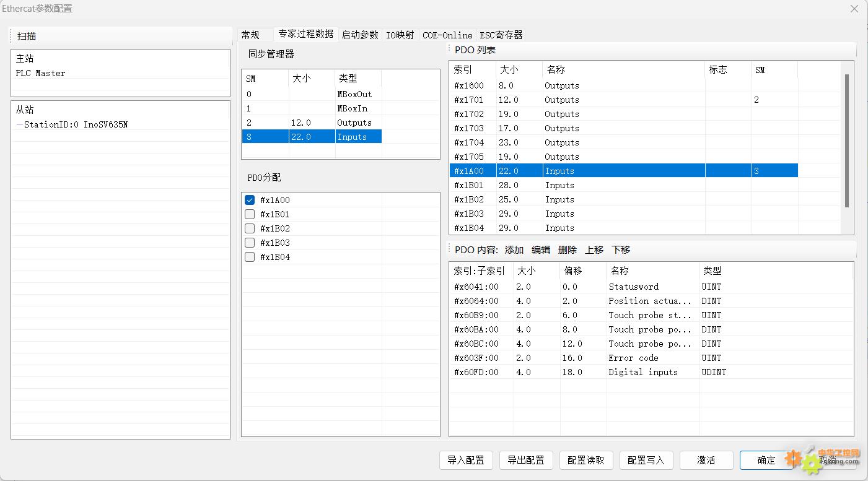This screenshot has width=868, height=481.
Task: Select the #x60BA:00 entry row
Action: [x=651, y=329]
